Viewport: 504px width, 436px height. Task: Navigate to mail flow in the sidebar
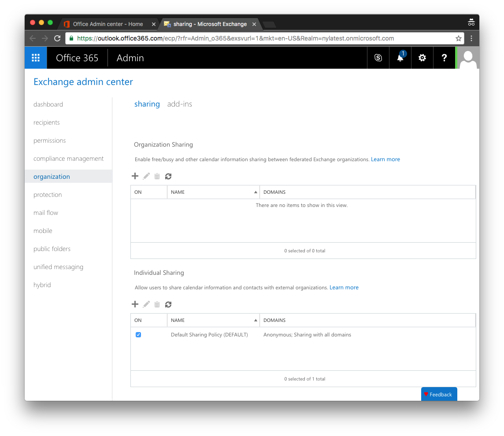(x=45, y=213)
